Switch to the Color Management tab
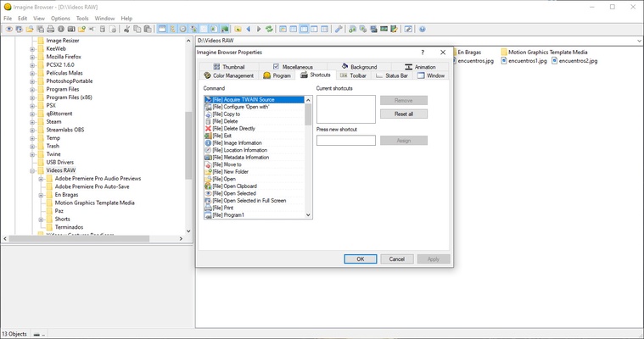The width and height of the screenshot is (644, 339). click(229, 75)
